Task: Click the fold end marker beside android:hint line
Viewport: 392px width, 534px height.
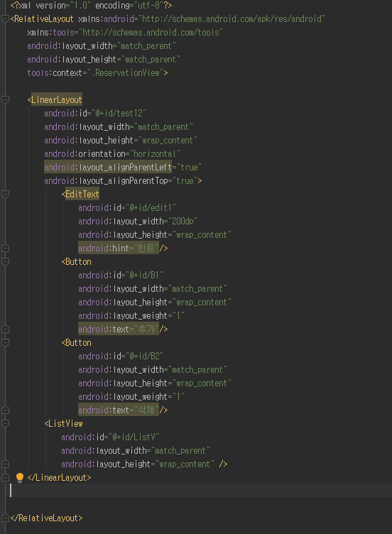Action: point(5,249)
